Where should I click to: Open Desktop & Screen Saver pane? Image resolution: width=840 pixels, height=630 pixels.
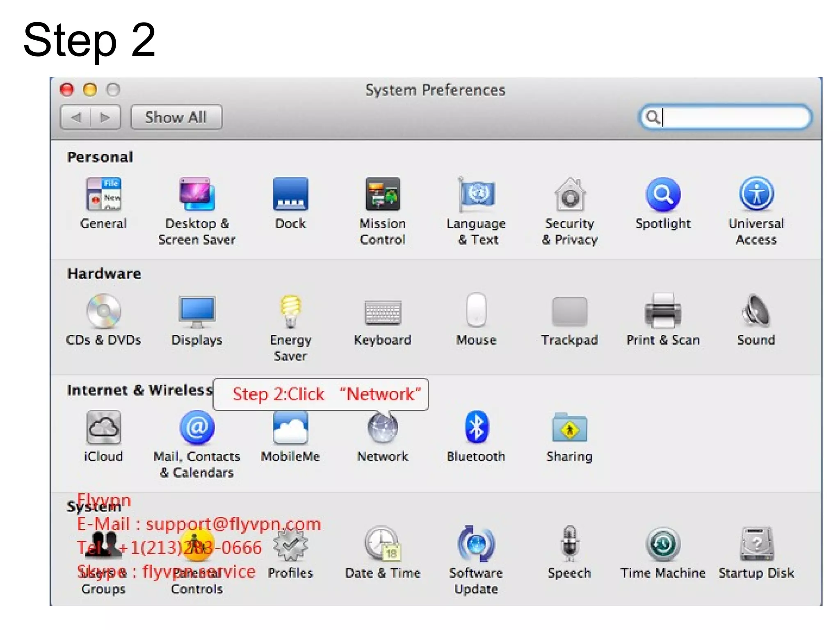(x=197, y=195)
